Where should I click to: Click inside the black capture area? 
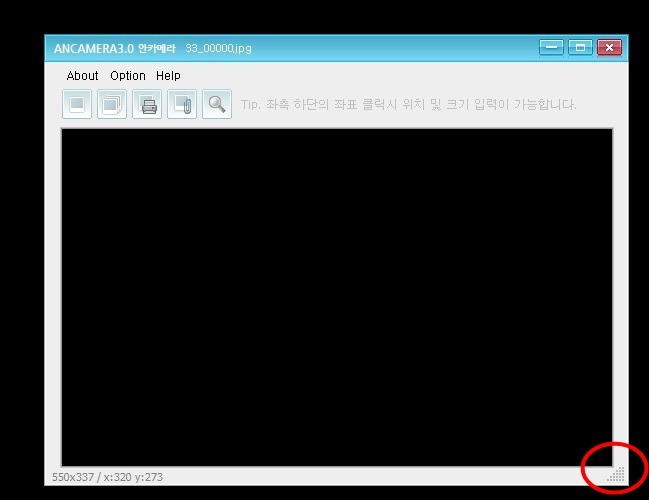(x=337, y=297)
